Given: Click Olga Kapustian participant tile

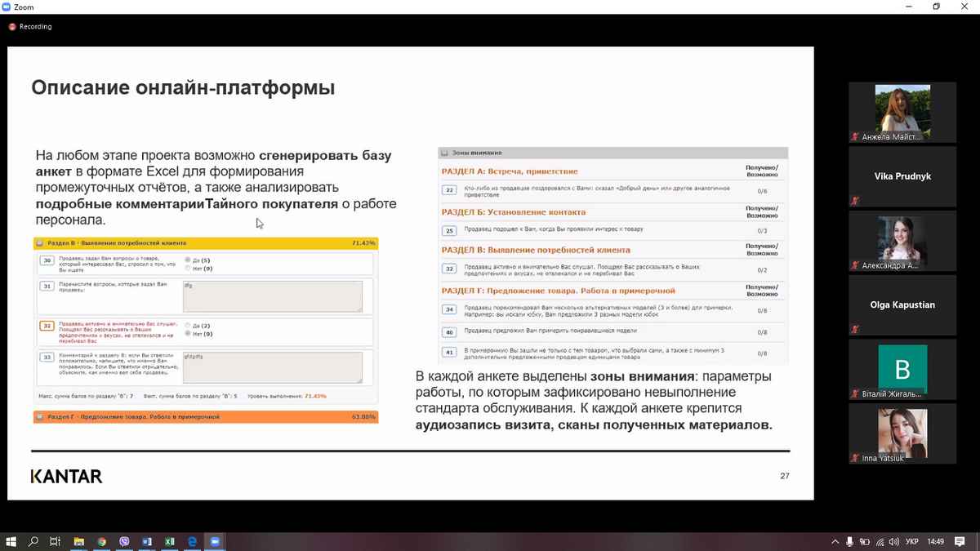Looking at the screenshot, I should [902, 304].
